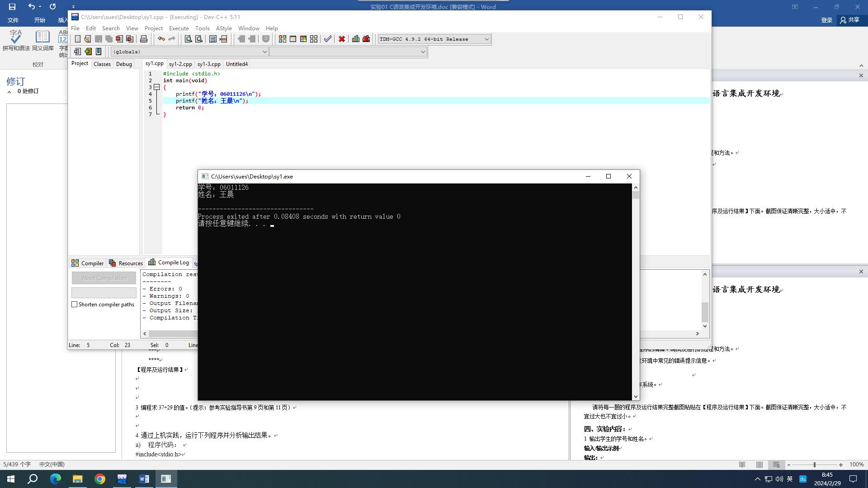868x488 pixels.
Task: Click Word's Repeat icon in quick access toolbar
Action: (x=52, y=7)
